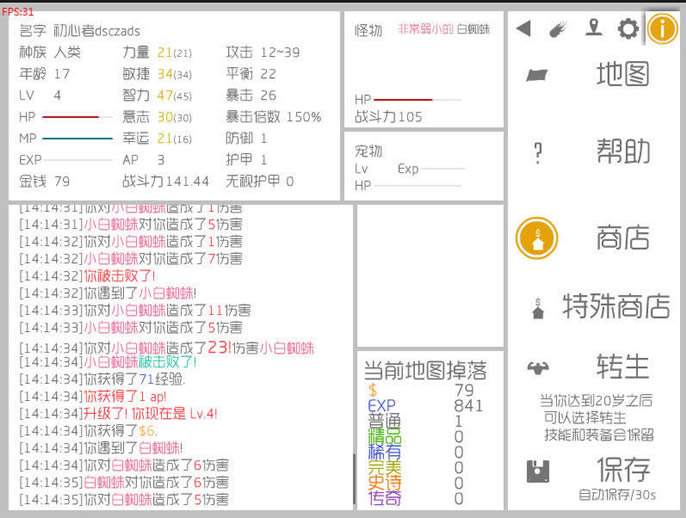Click the 幸运 21 luck stat
Screen dimensions: 686x518
[157, 138]
